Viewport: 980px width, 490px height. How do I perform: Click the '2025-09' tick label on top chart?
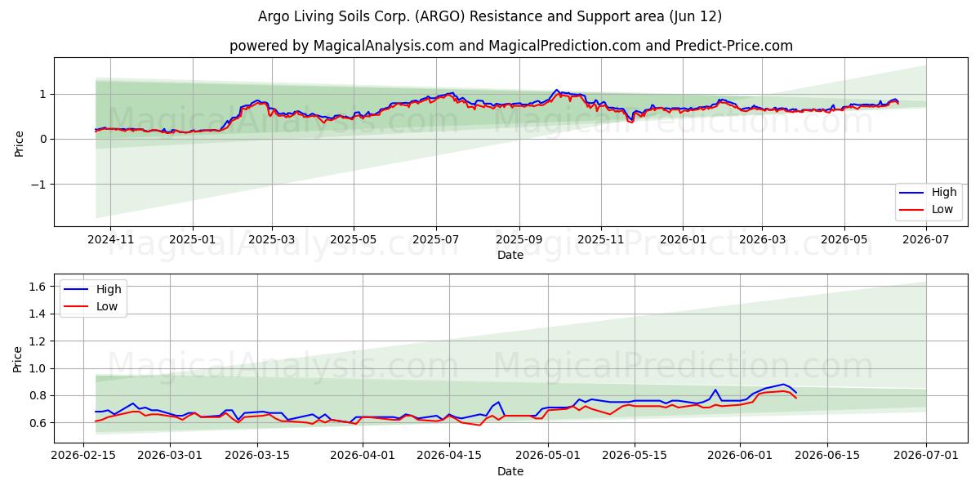tap(519, 239)
